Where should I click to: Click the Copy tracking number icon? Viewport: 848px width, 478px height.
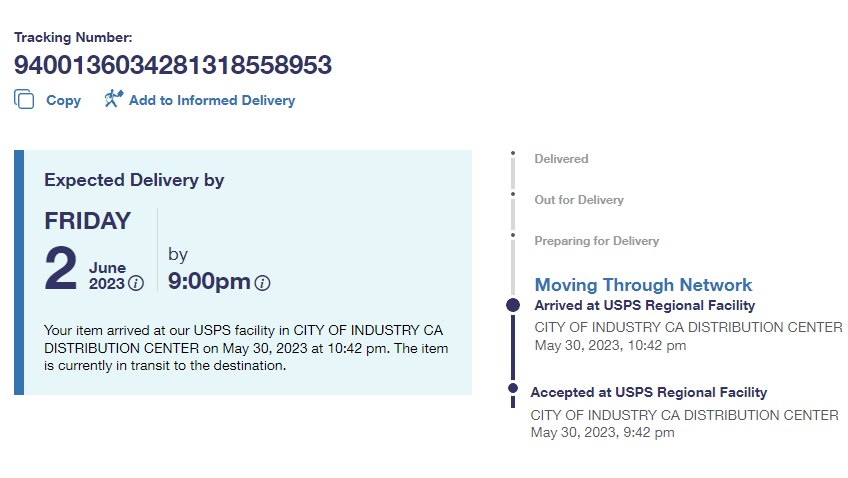[24, 99]
